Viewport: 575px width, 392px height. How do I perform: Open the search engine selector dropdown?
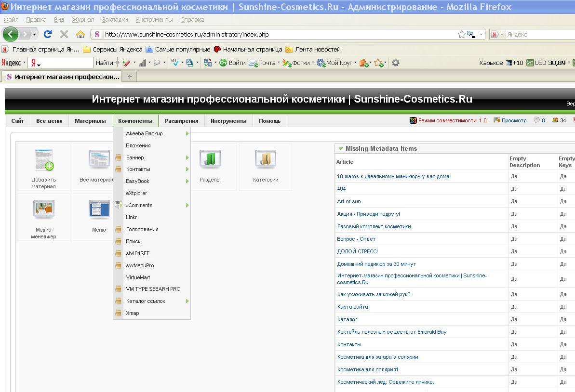[497, 35]
